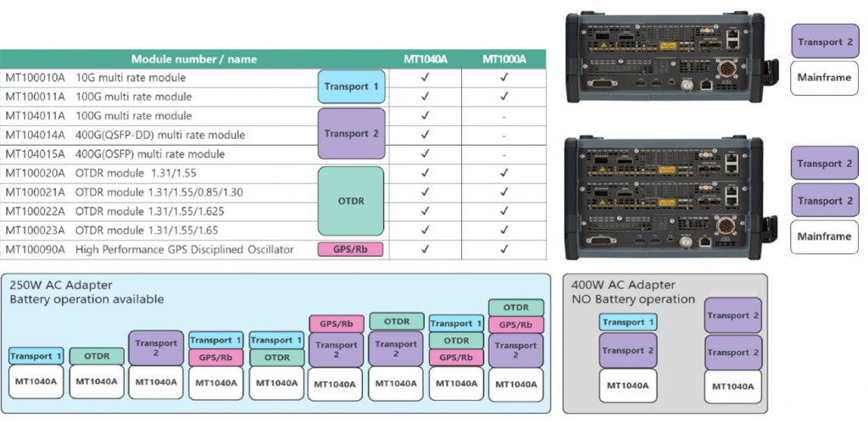
Task: Click MT1000A dash in the MT104015A row
Action: point(504,155)
